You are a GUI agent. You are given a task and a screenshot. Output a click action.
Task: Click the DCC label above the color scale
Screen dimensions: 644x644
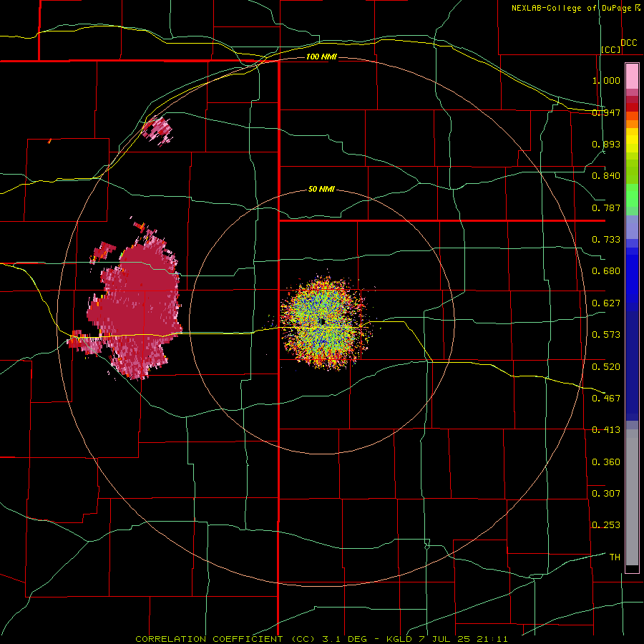coord(629,43)
